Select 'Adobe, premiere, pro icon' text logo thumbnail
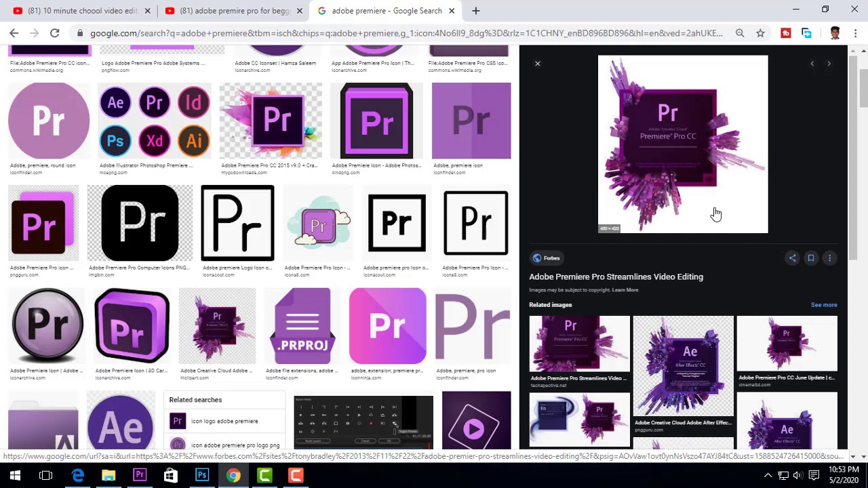The height and width of the screenshot is (488, 868). [473, 326]
